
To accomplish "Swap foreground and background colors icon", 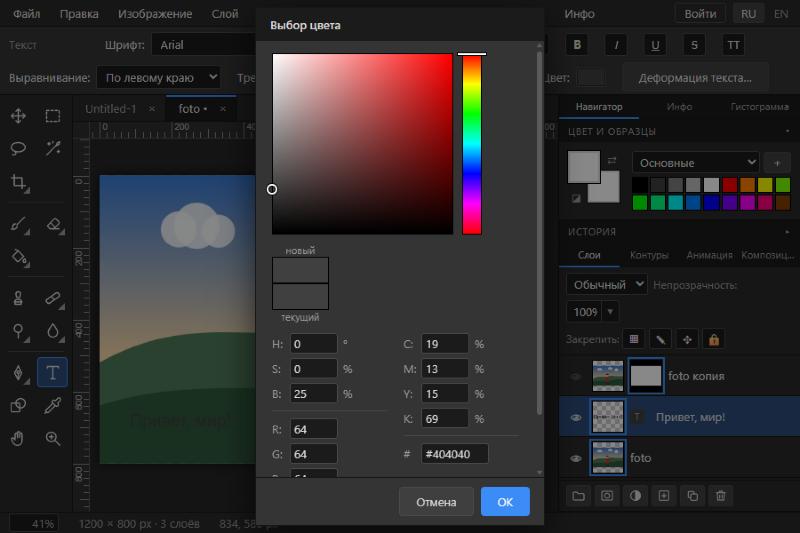I will coord(612,160).
